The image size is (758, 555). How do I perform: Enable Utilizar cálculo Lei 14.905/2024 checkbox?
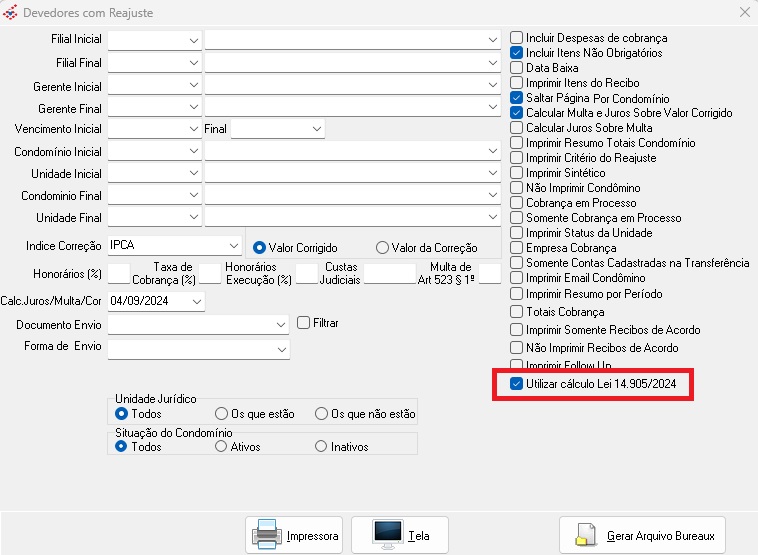click(x=516, y=384)
